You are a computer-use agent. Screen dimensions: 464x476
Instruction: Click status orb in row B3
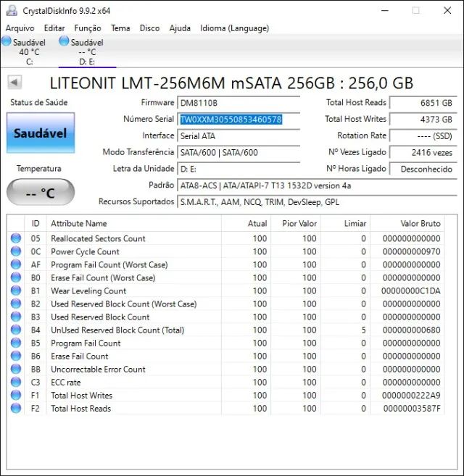tap(16, 317)
